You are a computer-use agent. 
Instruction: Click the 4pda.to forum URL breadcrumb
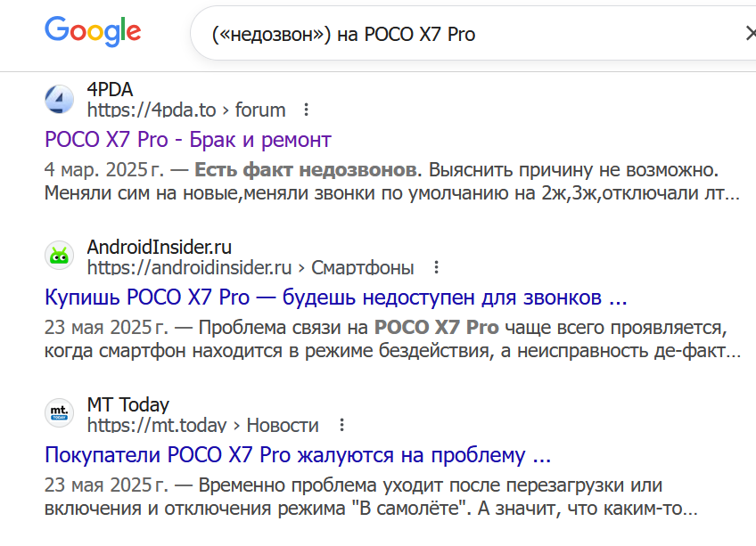click(x=186, y=110)
